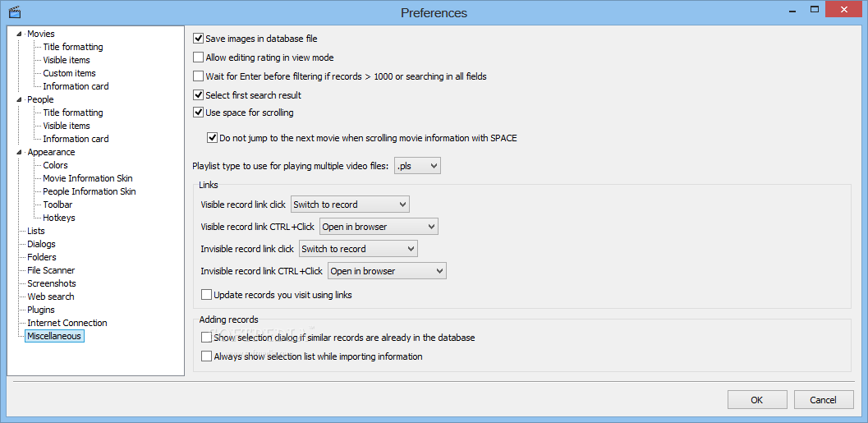Enable Always show selection list while importing
The height and width of the screenshot is (423, 868).
(206, 356)
